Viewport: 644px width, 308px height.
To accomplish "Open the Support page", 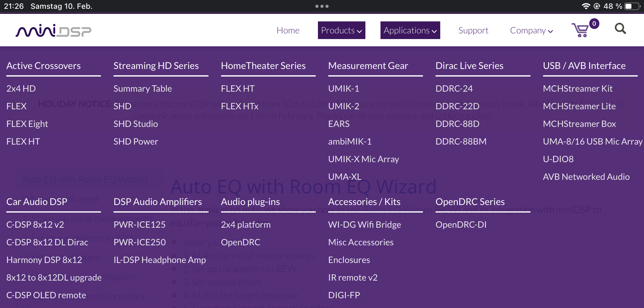I will click(473, 30).
